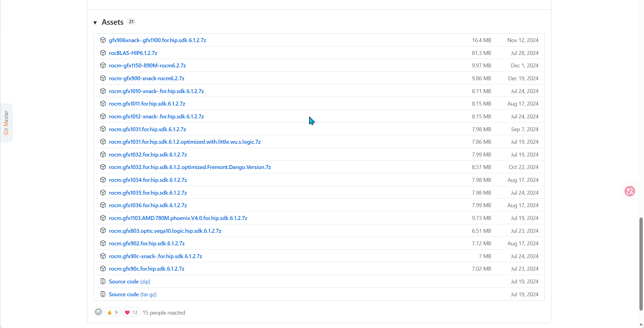The image size is (644, 328).
Task: Click package icon beside rocm.gfx902 file
Action: 103,243
